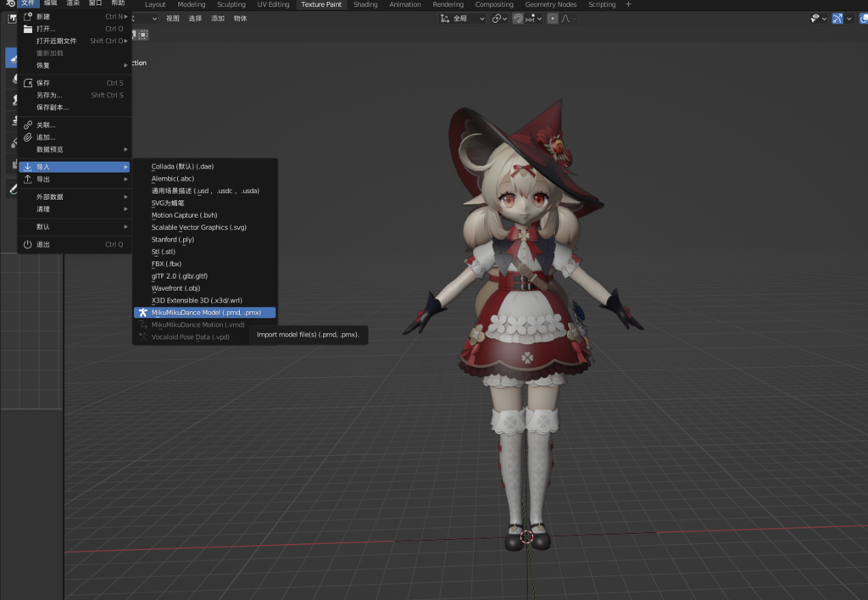Import 通用场景描述 (.usd) file
This screenshot has height=600, width=868.
(x=205, y=191)
